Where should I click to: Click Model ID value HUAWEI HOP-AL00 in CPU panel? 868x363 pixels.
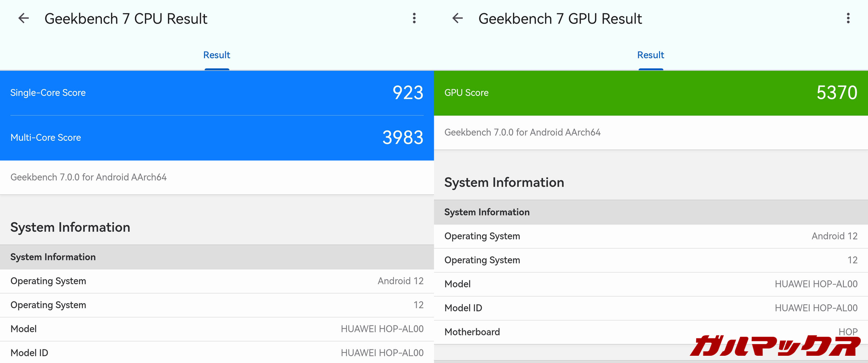coord(382,353)
